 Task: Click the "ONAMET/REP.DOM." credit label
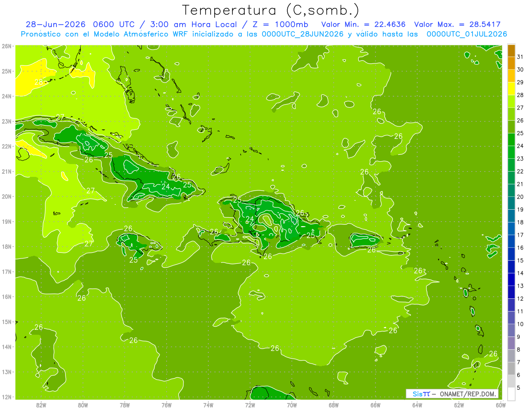[x=468, y=394]
